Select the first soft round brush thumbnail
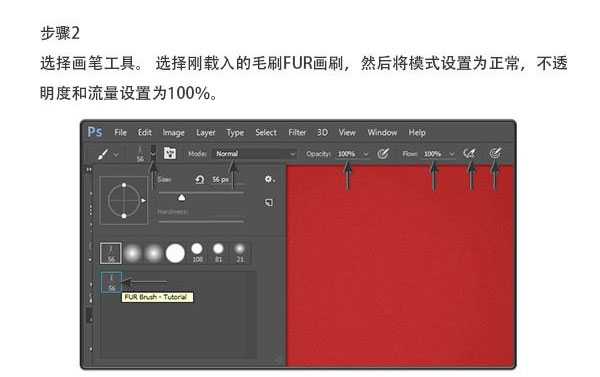The image size is (600, 377). pos(133,253)
